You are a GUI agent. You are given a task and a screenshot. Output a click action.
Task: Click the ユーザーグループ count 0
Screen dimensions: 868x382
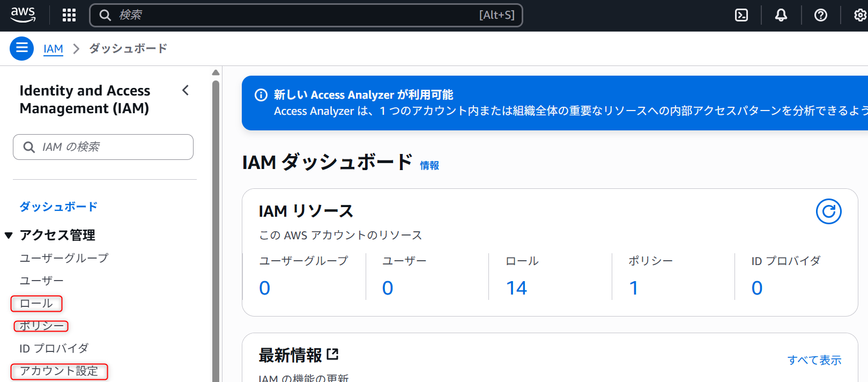pyautogui.click(x=265, y=288)
